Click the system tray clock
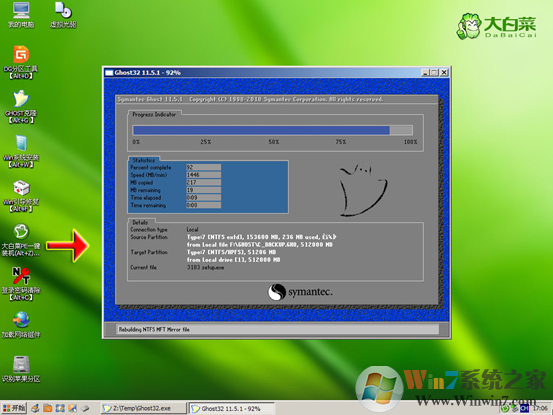The width and height of the screenshot is (553, 415). coord(540,408)
